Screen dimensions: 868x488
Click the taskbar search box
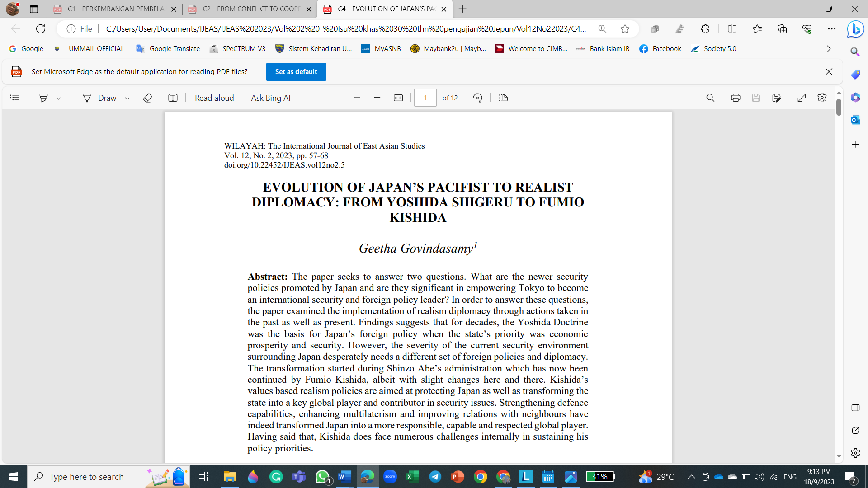(x=108, y=477)
